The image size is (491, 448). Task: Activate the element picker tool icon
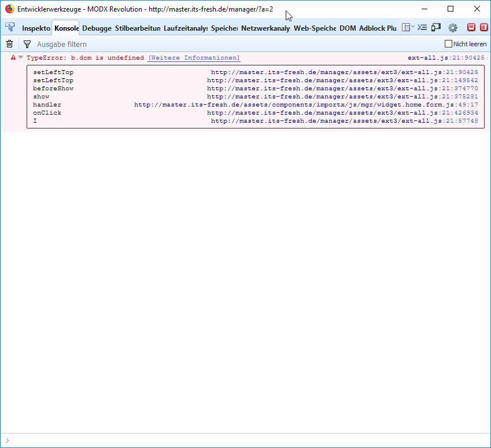tap(9, 27)
